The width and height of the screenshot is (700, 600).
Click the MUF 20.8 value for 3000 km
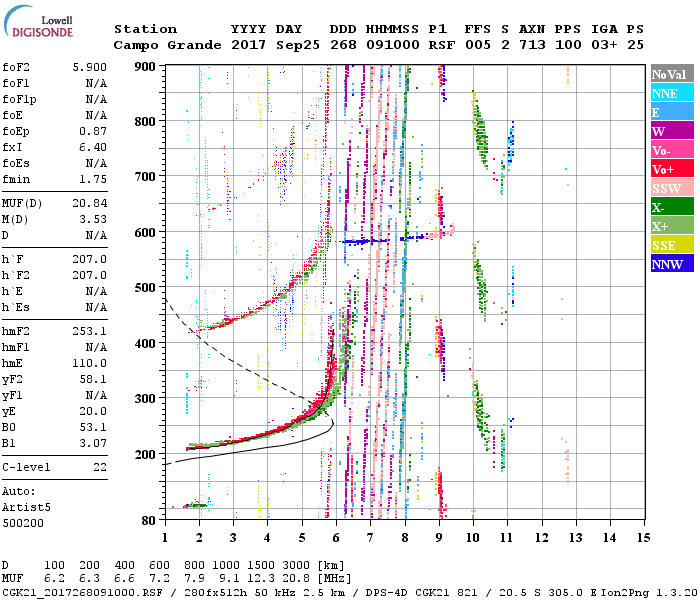tap(296, 579)
